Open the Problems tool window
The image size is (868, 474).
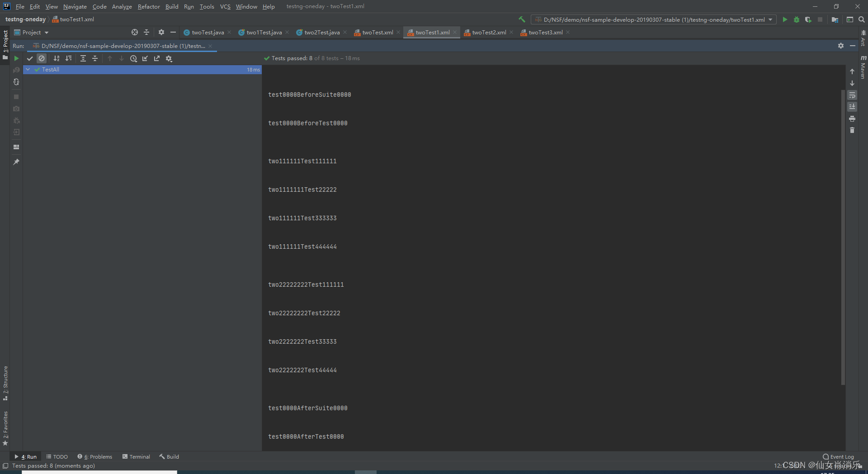point(95,457)
